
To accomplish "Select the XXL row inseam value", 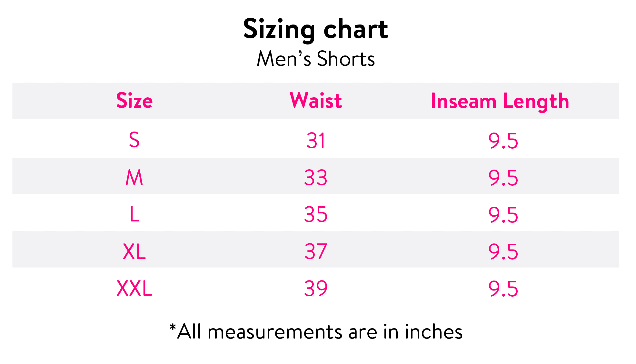I will [x=503, y=289].
